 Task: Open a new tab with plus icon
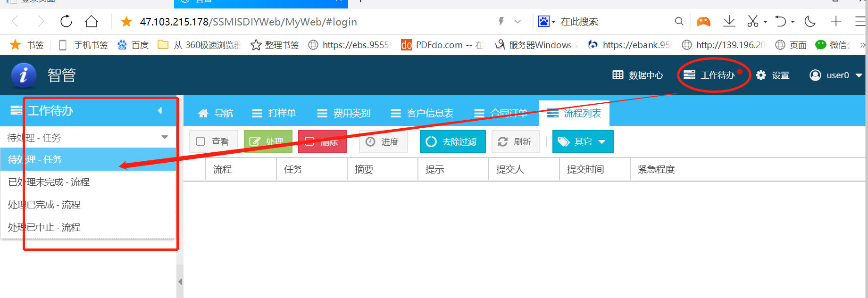(x=836, y=21)
